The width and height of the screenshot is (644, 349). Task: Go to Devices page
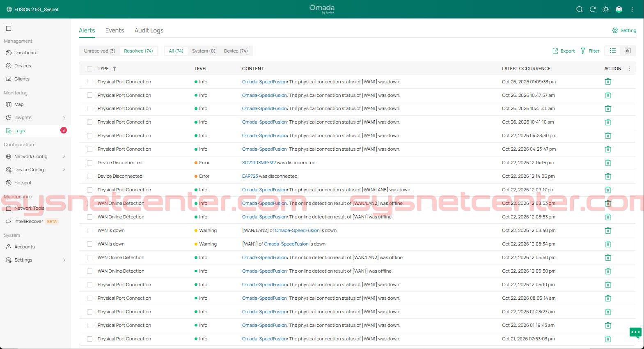coord(23,66)
